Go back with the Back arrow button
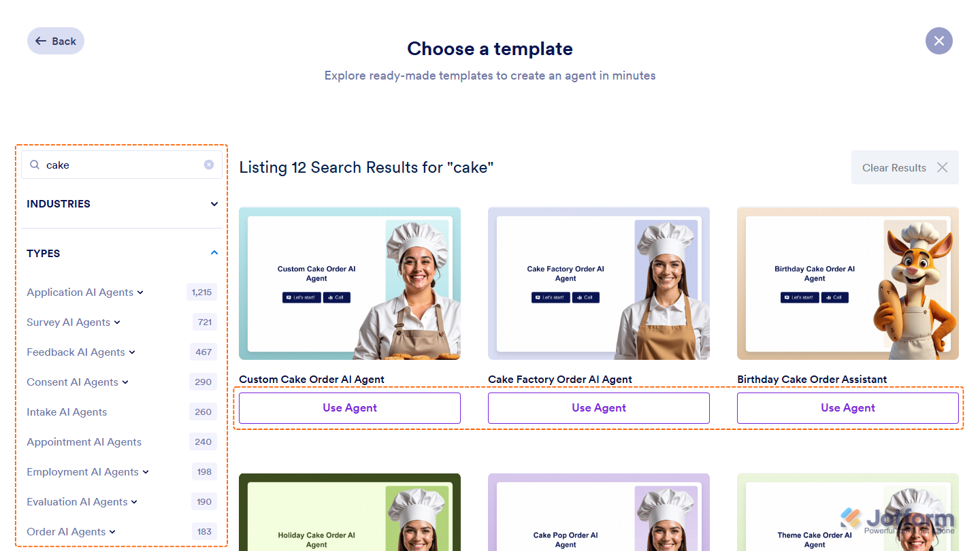The image size is (980, 551). [x=56, y=41]
